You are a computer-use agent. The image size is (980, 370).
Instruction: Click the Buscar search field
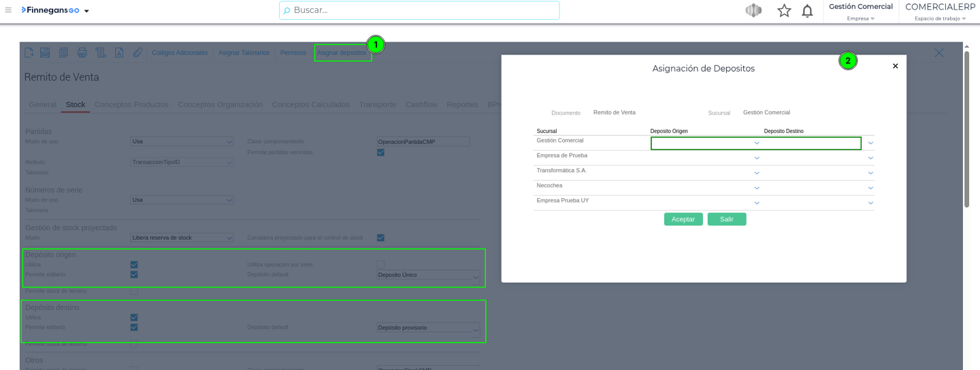(x=419, y=10)
